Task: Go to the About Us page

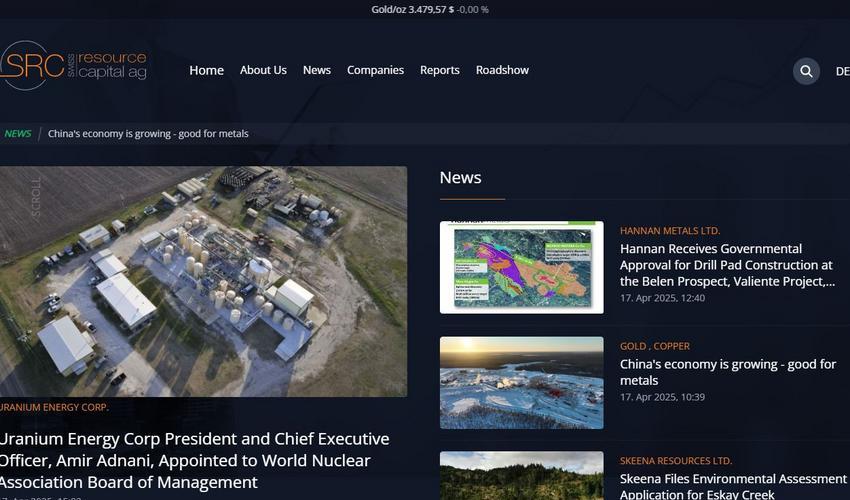Action: click(x=263, y=70)
